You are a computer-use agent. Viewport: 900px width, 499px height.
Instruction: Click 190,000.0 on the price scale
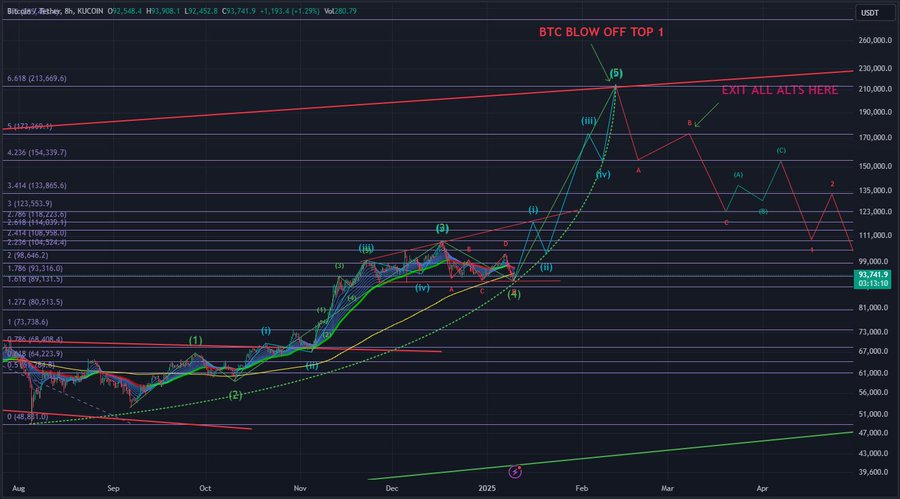click(875, 112)
